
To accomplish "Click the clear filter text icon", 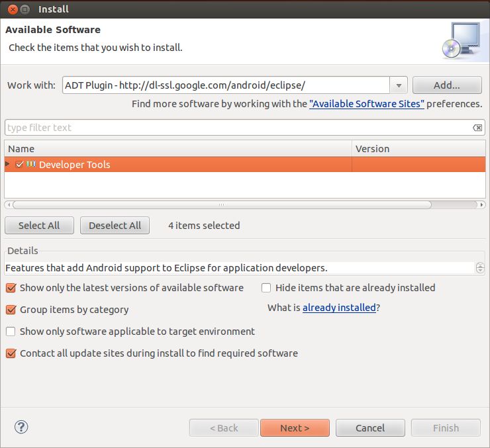I will coord(477,128).
